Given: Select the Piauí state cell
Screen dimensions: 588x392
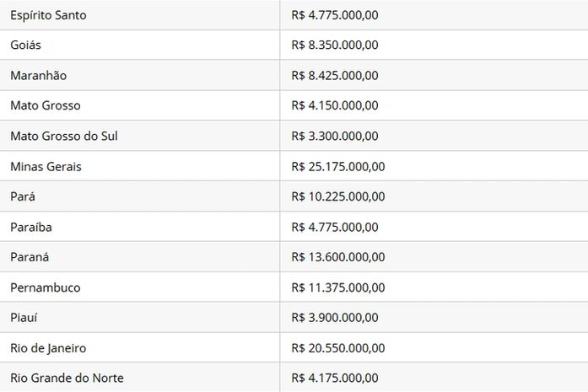Looking at the screenshot, I should pyautogui.click(x=24, y=318).
